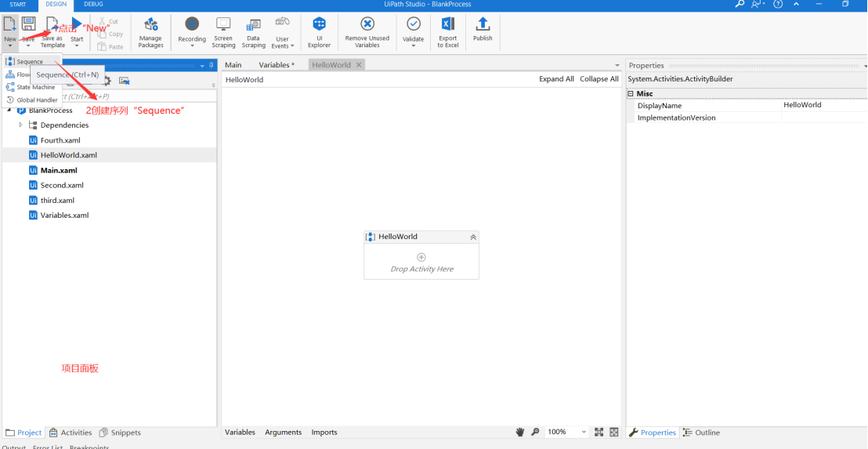Click the HelloWorld sequence title
This screenshot has width=868, height=449.
click(x=398, y=237)
